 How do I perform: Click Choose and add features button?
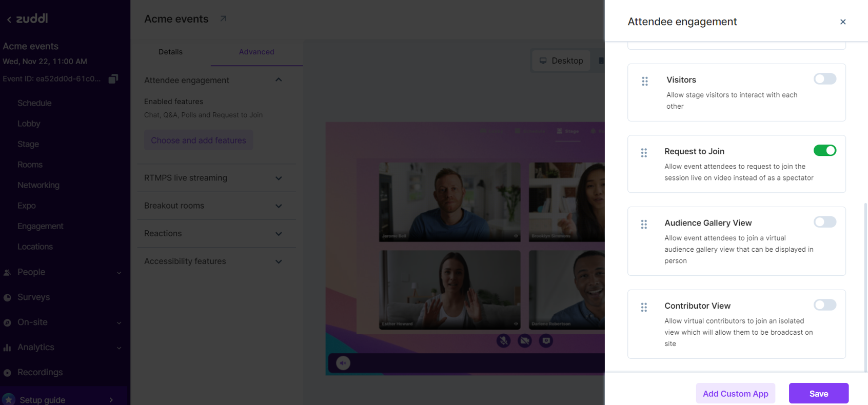point(199,140)
